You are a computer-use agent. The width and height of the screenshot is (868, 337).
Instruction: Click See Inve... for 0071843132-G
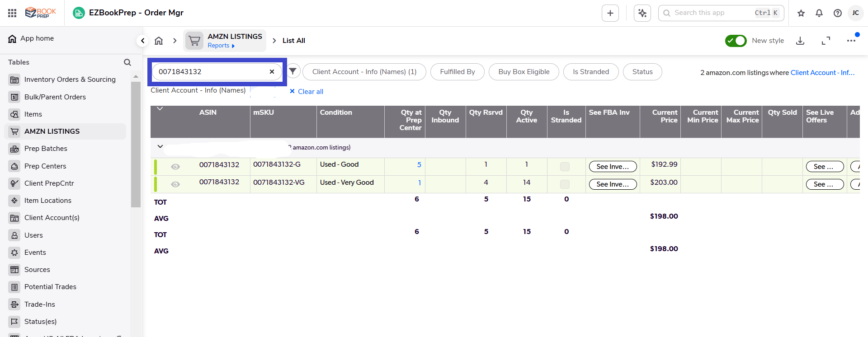613,167
